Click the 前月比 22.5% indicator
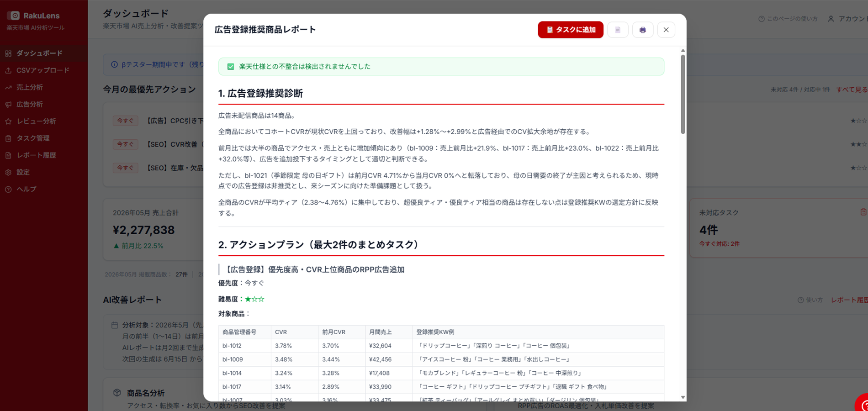Viewport: 868px width, 411px height. coord(138,246)
